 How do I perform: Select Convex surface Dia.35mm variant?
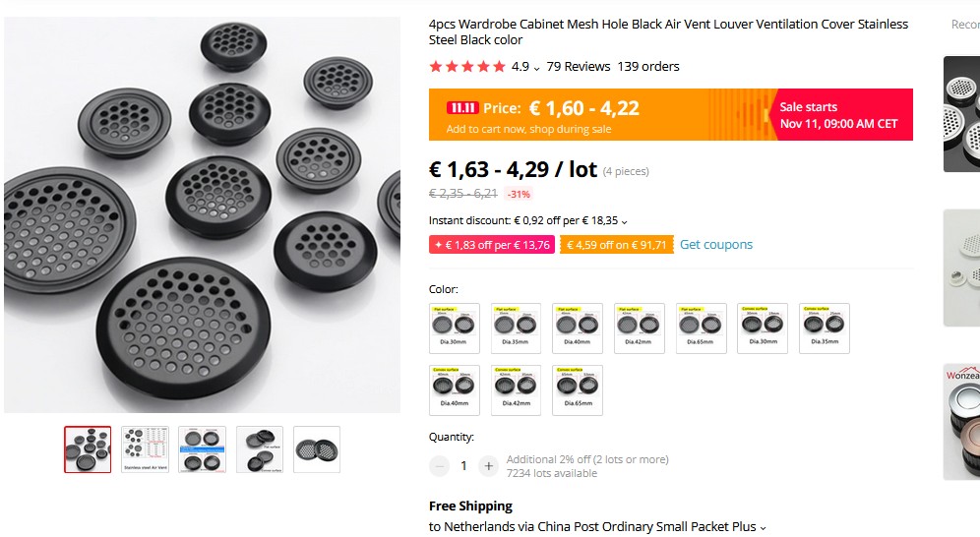tap(825, 328)
